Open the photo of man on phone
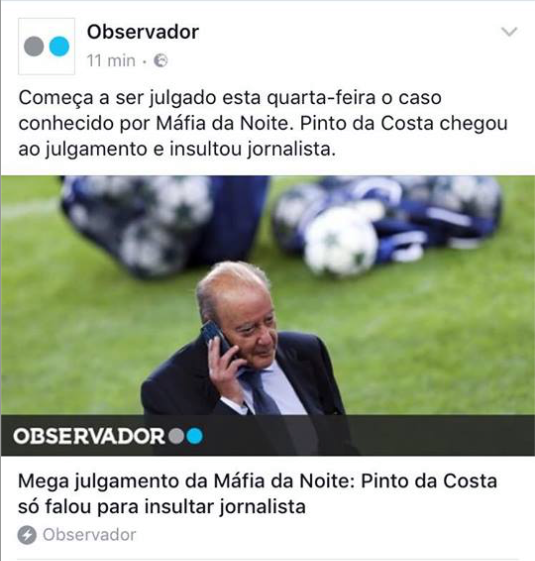Screen dimensions: 535x561 pyautogui.click(x=268, y=315)
